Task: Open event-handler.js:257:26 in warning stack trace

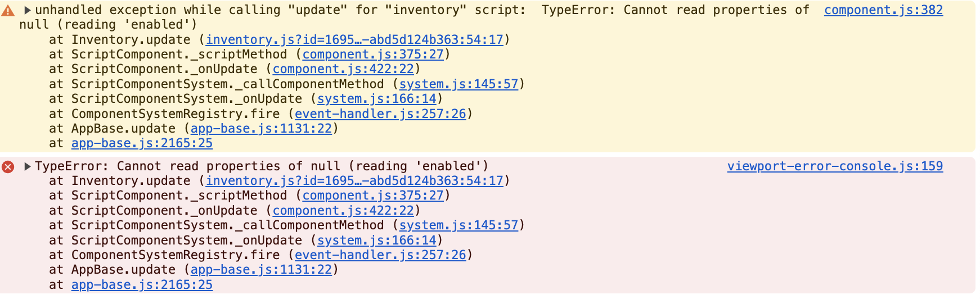Action: pos(380,114)
